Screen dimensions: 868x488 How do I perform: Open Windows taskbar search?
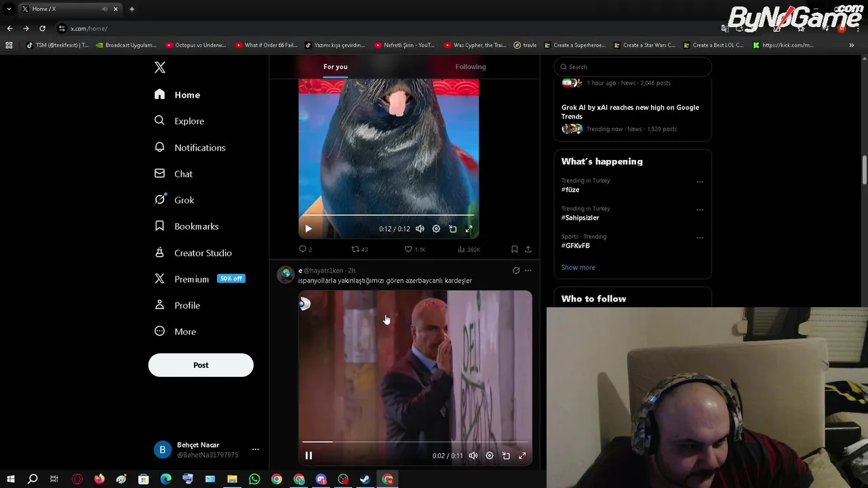(33, 479)
